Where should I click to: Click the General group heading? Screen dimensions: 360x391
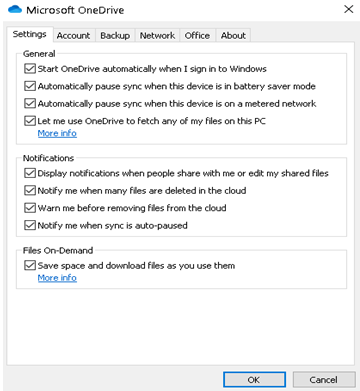pyautogui.click(x=39, y=54)
